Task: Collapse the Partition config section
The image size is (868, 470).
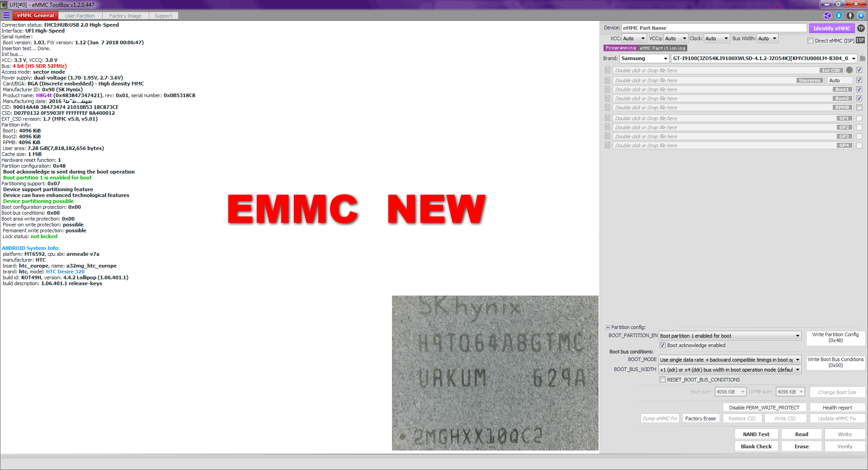Action: coord(608,327)
